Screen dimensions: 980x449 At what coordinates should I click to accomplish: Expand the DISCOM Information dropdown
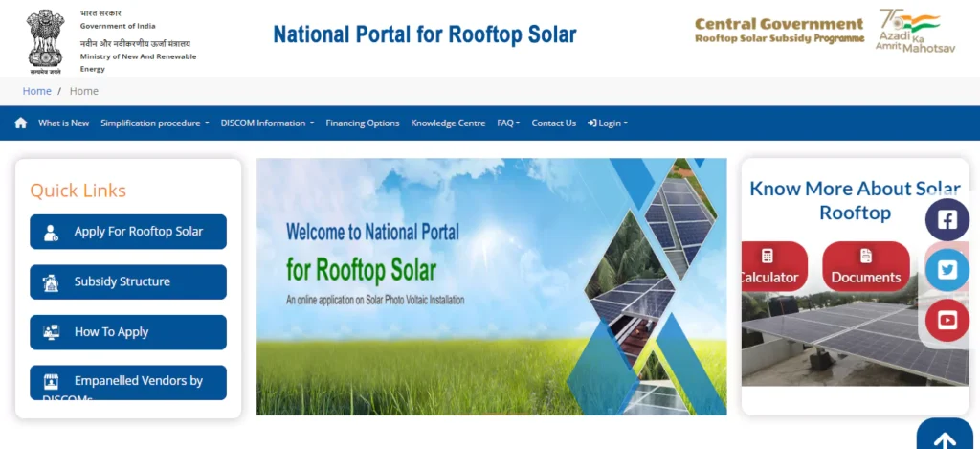point(268,123)
